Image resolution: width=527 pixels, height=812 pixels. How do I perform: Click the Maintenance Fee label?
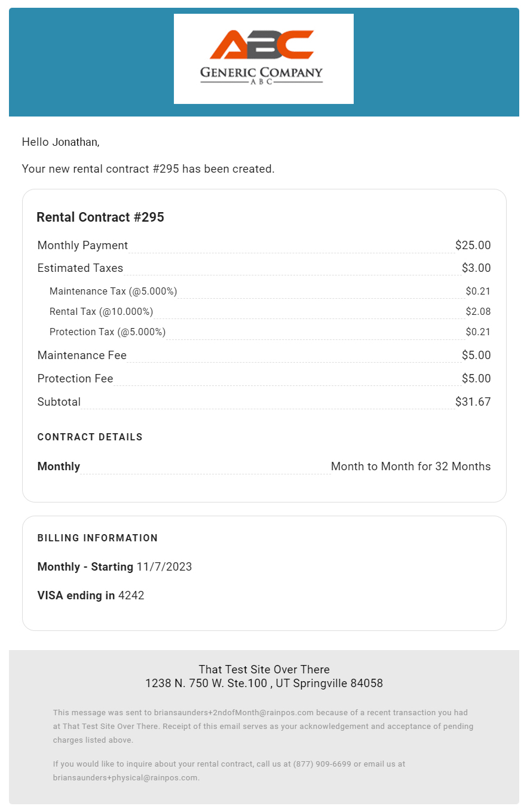pos(82,355)
